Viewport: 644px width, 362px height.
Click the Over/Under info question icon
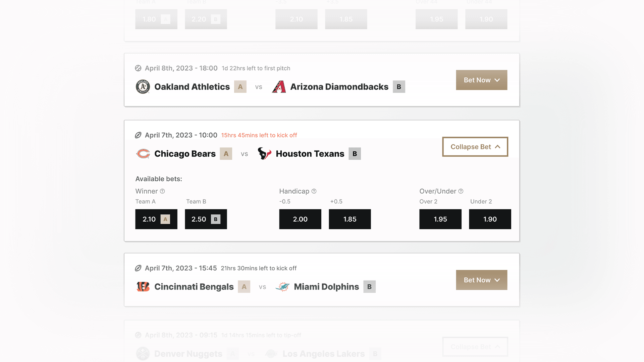(x=461, y=191)
